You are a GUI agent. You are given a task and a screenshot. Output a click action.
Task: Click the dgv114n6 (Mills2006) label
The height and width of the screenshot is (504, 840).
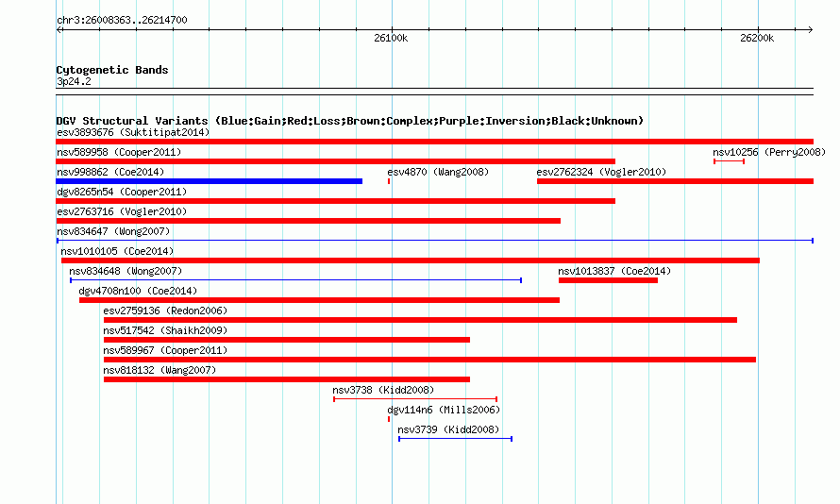[444, 410]
